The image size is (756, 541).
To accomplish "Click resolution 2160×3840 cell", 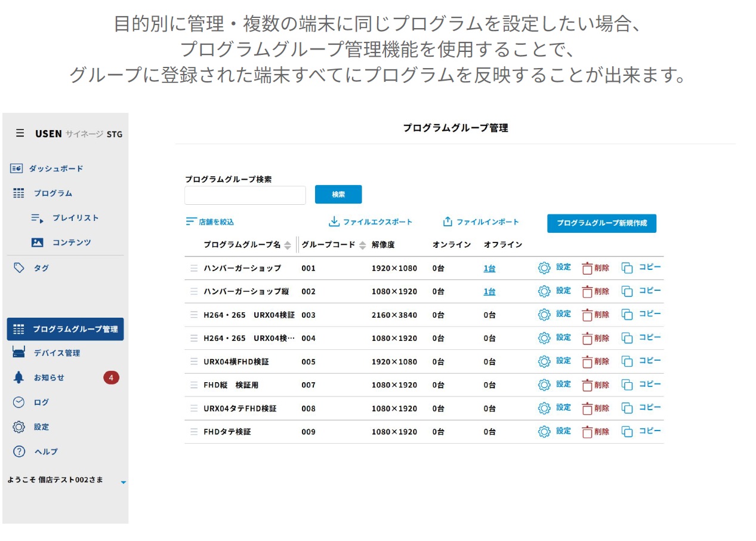I will click(394, 315).
